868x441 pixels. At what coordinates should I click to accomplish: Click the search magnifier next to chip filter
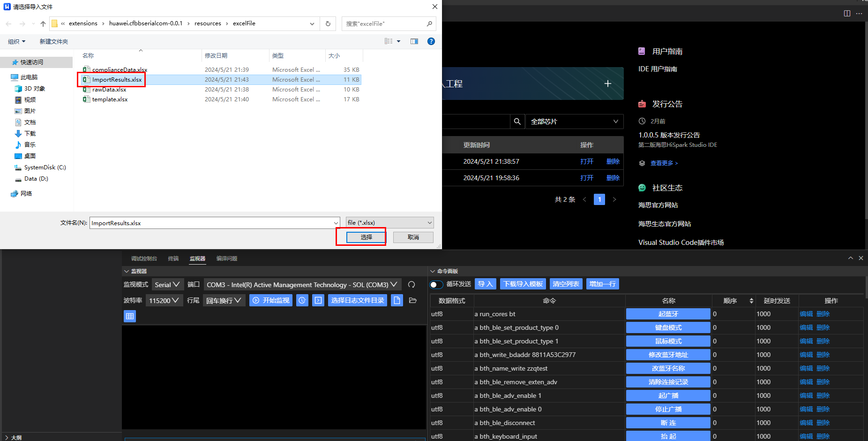(x=517, y=122)
